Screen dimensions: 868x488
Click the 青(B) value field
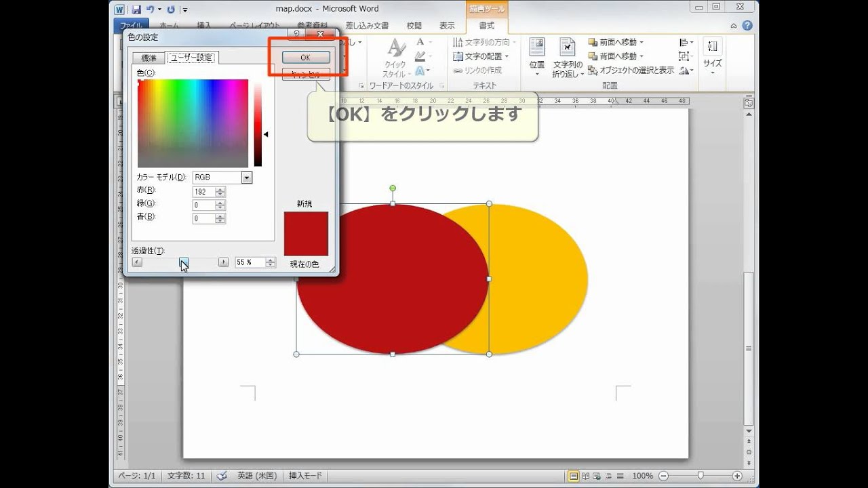(203, 219)
